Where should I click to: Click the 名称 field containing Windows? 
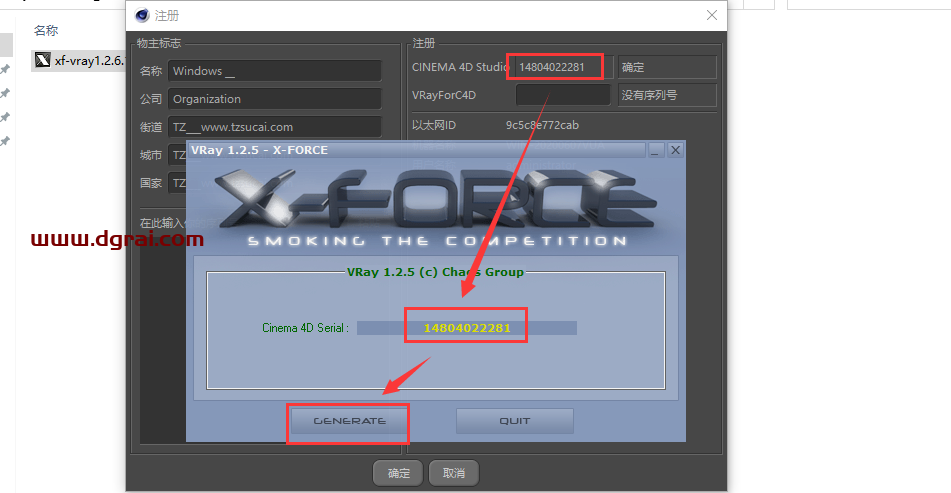point(275,71)
